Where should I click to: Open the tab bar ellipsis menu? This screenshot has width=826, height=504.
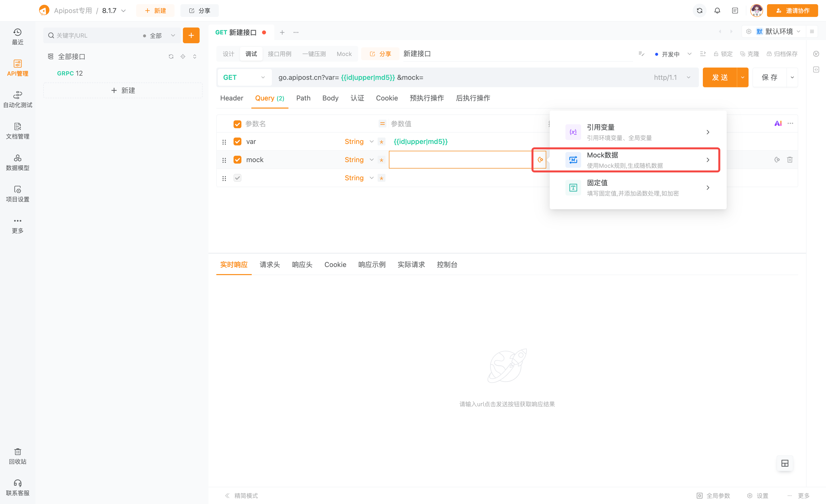pos(296,32)
